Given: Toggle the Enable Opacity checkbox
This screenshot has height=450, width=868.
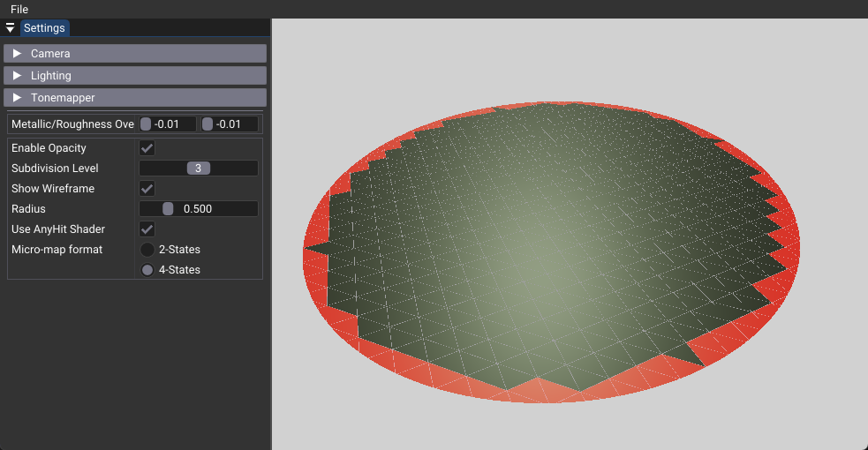Looking at the screenshot, I should pos(147,148).
